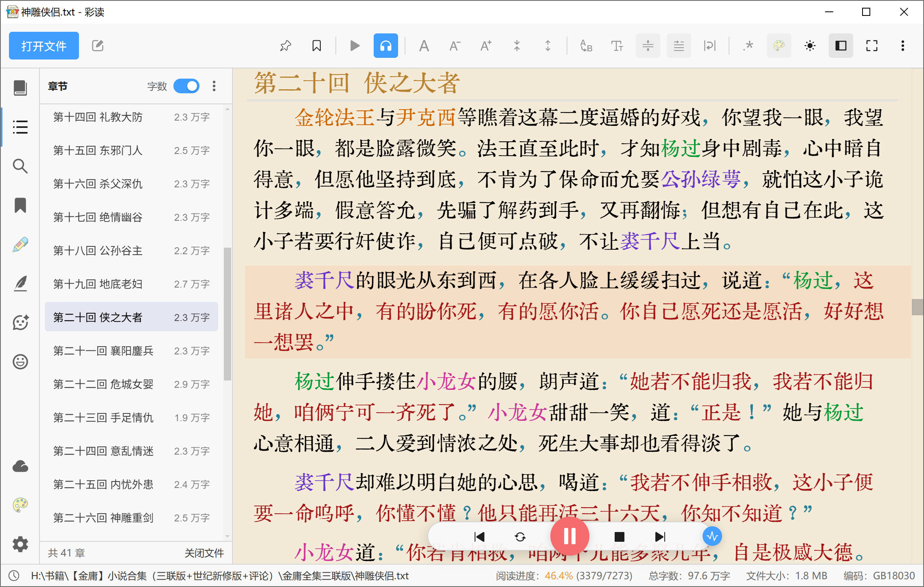
Task: Open the highlighter pen sidebar tab
Action: coord(20,244)
